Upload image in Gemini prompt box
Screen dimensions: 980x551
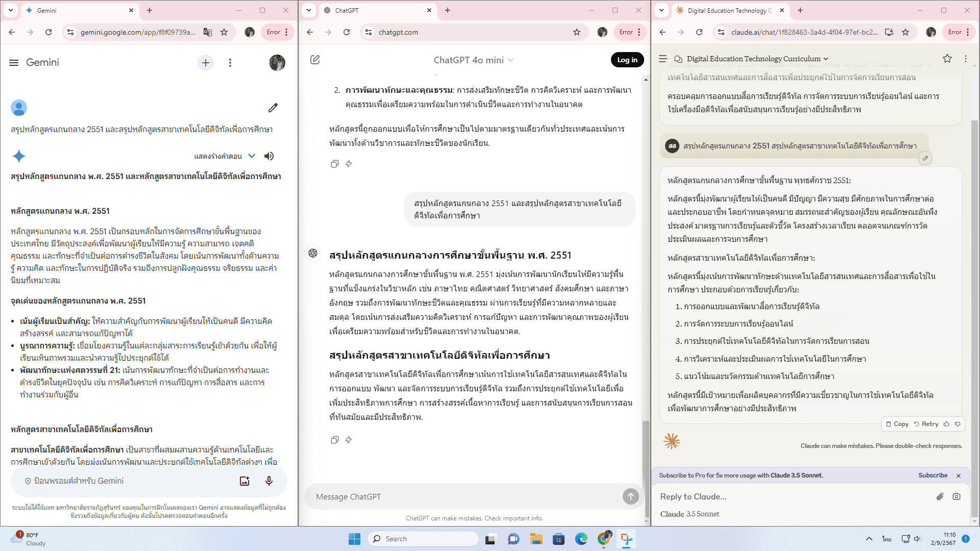click(x=244, y=481)
